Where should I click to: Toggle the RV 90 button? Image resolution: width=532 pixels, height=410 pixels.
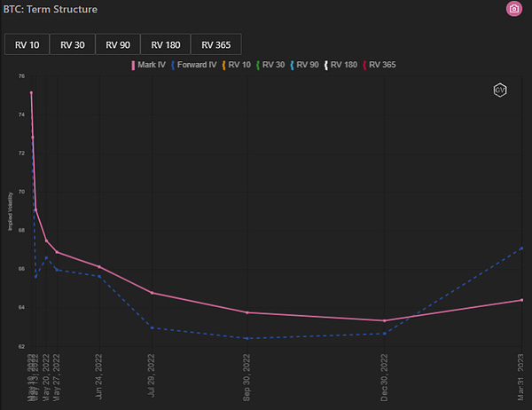118,44
